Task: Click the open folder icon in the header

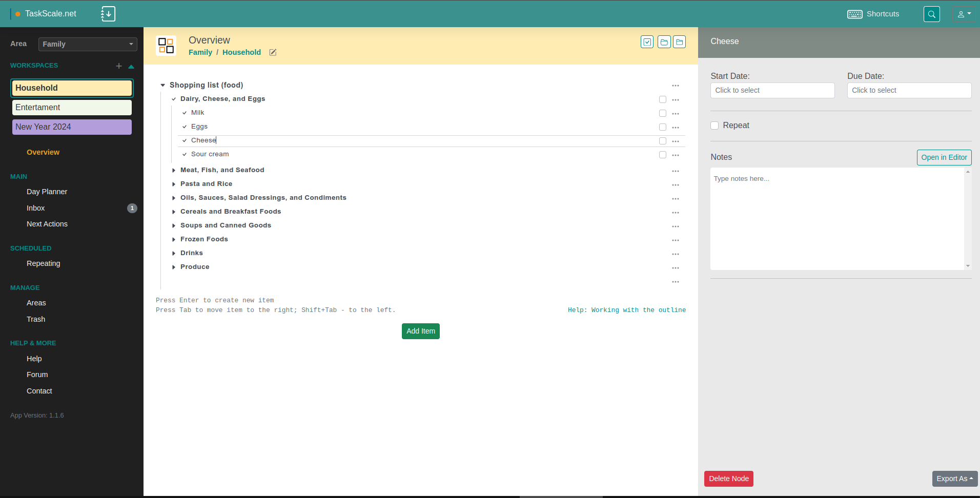Action: tap(664, 42)
